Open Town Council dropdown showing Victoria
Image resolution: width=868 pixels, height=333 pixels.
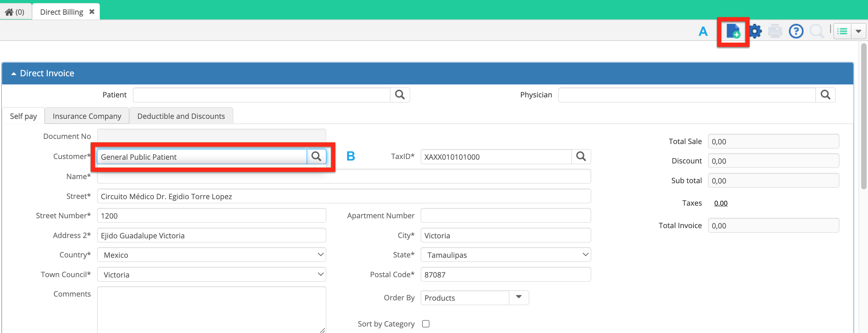[211, 274]
